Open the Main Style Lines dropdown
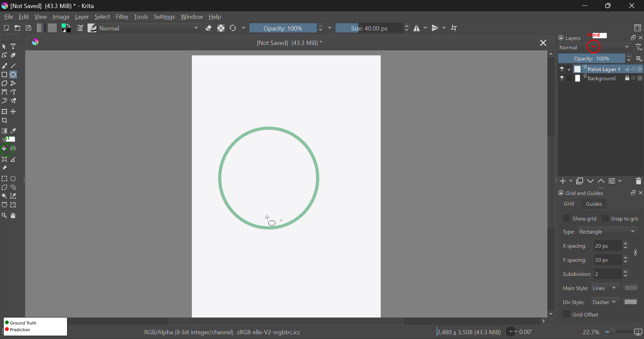 (604, 288)
